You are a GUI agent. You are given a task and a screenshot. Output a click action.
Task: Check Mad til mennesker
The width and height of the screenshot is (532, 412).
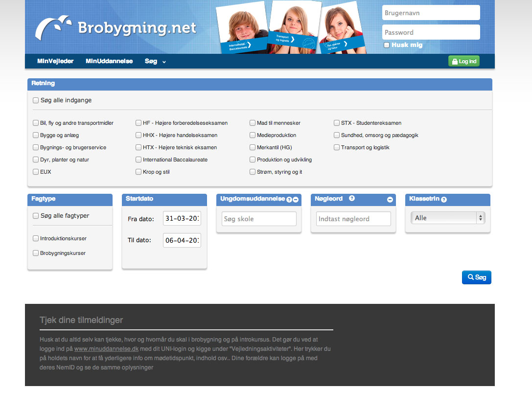pyautogui.click(x=253, y=123)
